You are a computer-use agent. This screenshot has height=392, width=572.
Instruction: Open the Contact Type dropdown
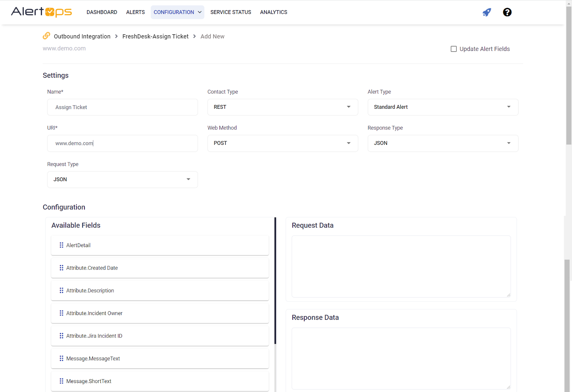[282, 107]
